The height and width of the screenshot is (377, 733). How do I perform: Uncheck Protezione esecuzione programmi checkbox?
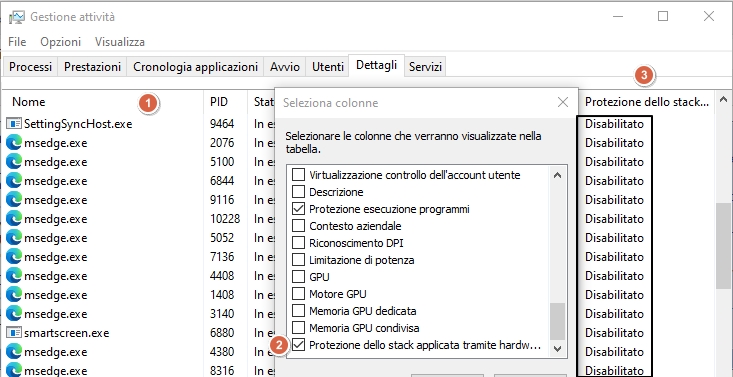298,209
